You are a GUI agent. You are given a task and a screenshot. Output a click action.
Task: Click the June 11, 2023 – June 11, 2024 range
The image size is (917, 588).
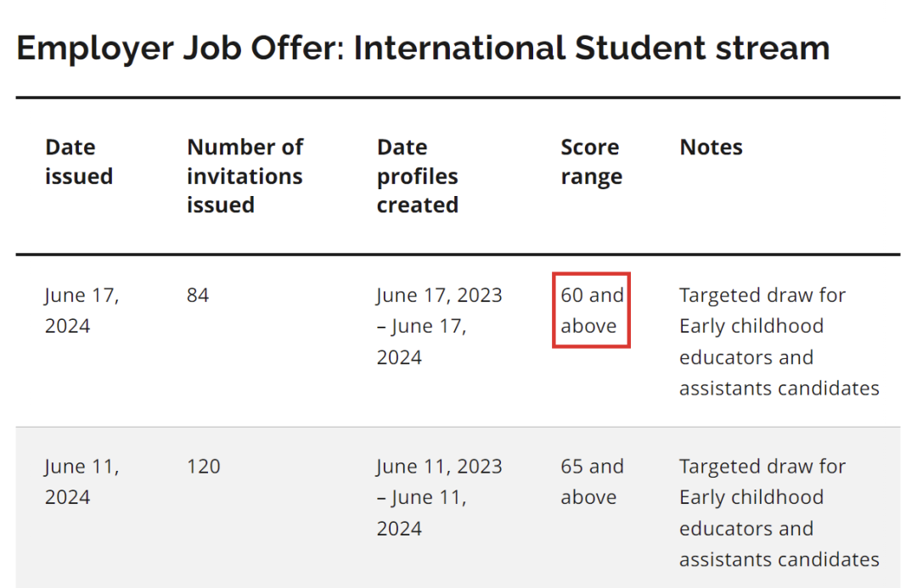[x=439, y=497]
